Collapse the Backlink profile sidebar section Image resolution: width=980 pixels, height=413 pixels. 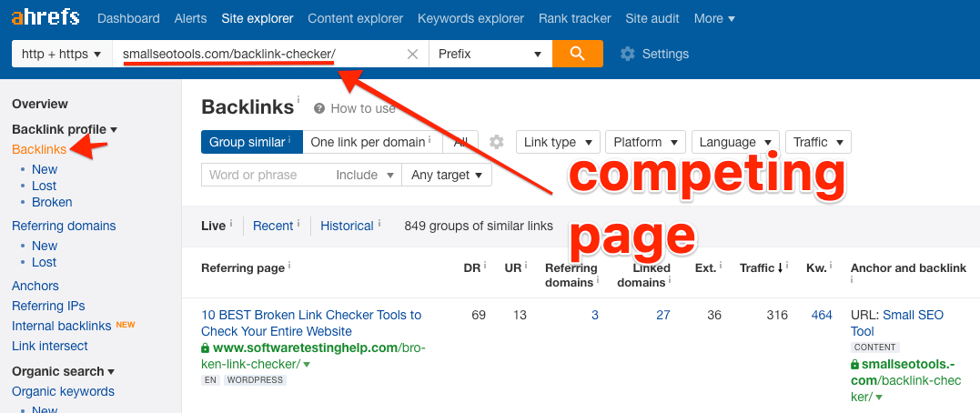coord(65,129)
